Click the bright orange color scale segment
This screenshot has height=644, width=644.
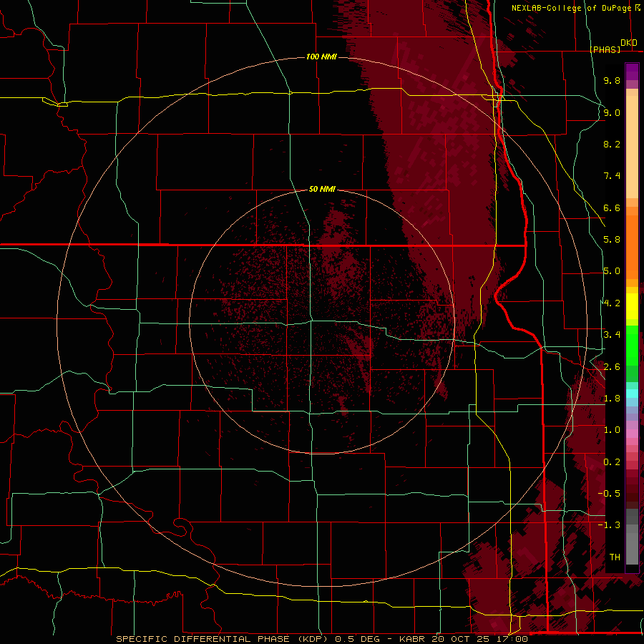(x=632, y=246)
